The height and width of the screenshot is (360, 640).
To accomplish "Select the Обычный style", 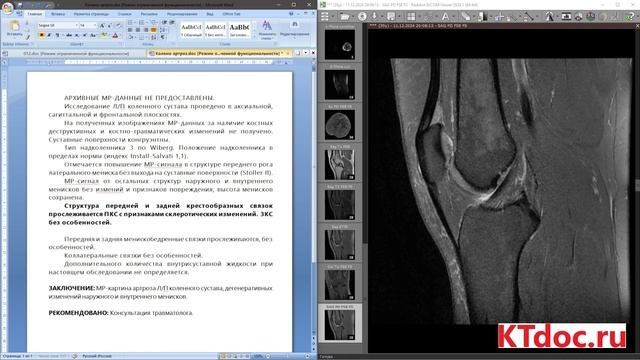I will point(191,30).
